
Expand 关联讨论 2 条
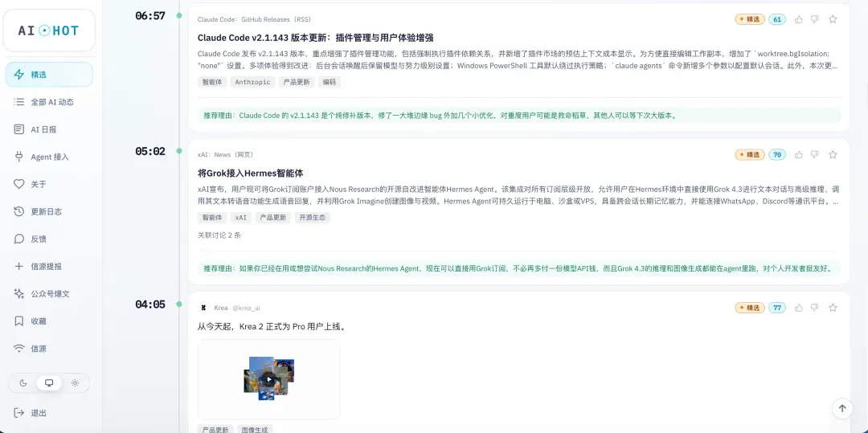pos(219,235)
